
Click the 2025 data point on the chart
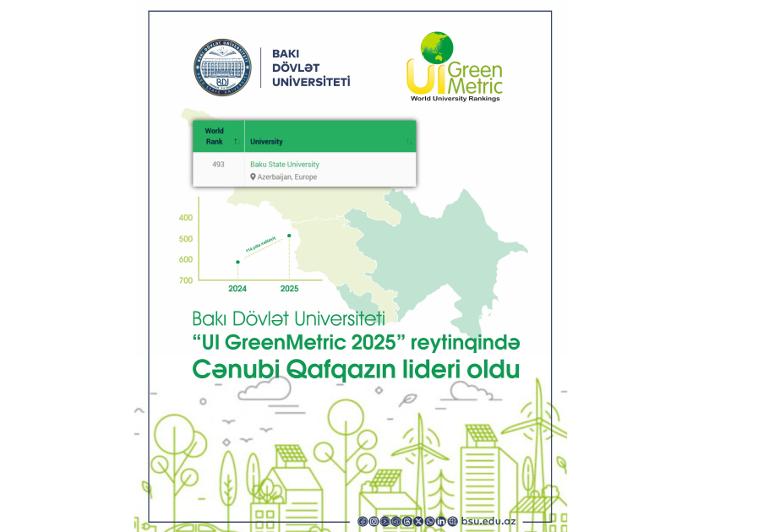coord(289,236)
